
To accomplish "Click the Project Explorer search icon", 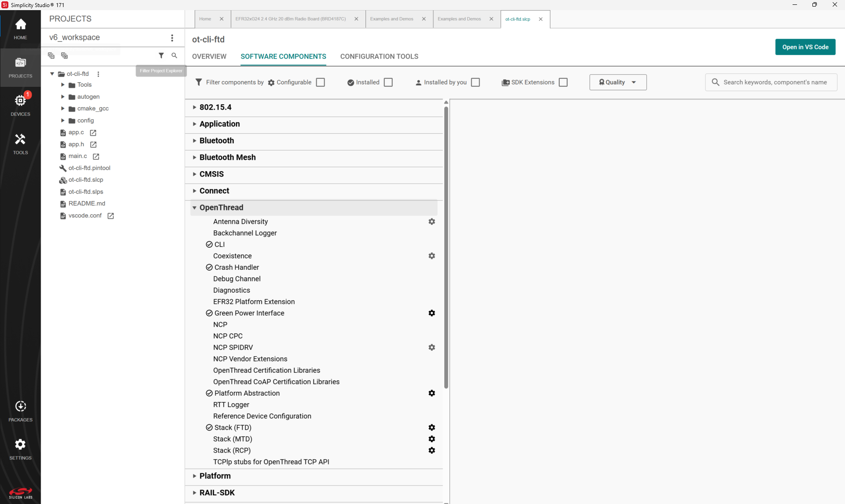I will [x=174, y=55].
